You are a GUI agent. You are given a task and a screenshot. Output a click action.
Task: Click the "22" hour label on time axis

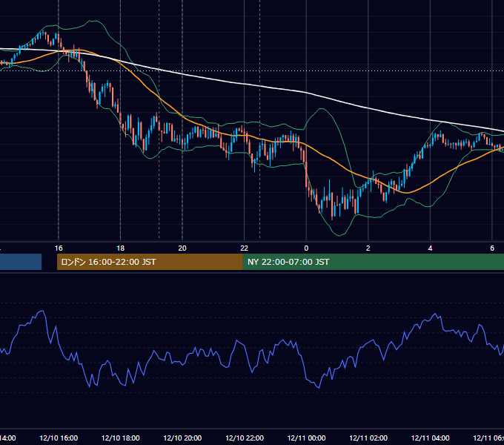pyautogui.click(x=245, y=248)
